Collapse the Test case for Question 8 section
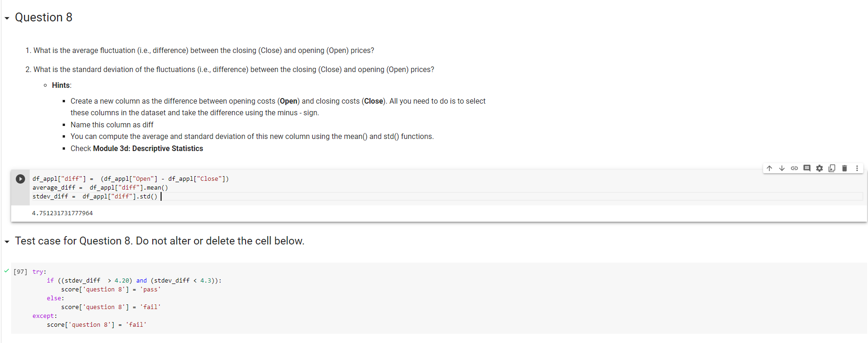 click(x=6, y=241)
